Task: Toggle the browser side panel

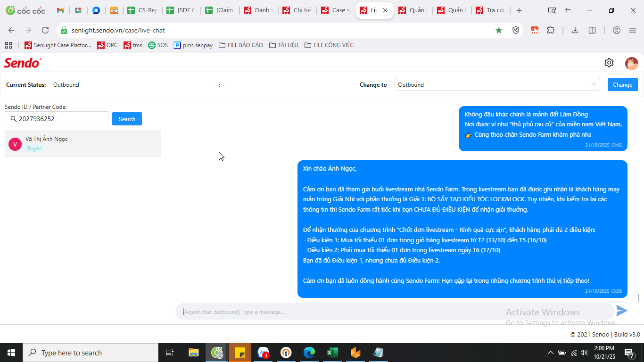Action: pos(592,30)
